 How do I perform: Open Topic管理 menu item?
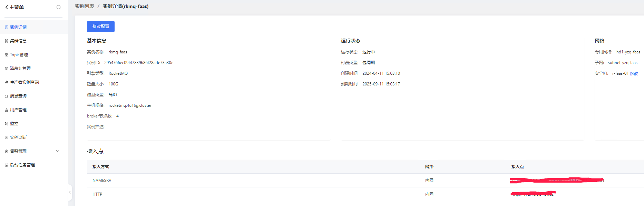click(34, 54)
